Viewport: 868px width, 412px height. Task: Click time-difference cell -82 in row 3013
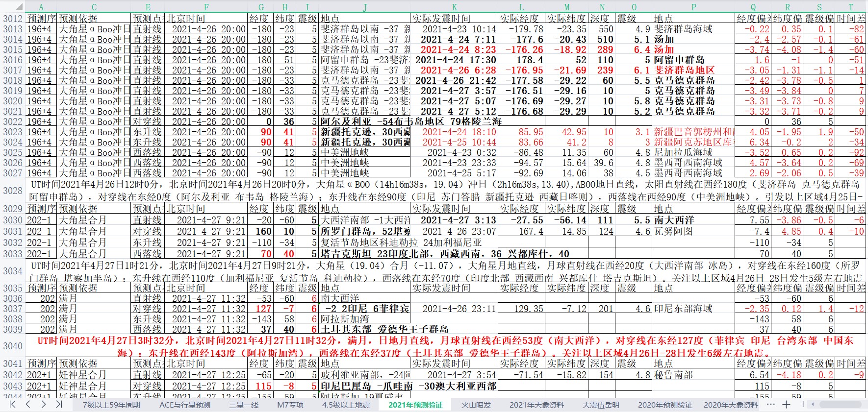[x=851, y=29]
